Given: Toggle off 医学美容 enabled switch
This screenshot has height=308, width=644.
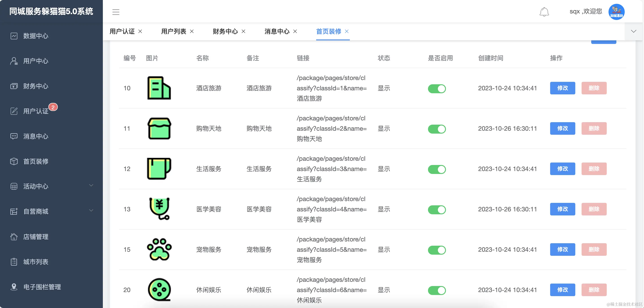Looking at the screenshot, I should point(437,210).
